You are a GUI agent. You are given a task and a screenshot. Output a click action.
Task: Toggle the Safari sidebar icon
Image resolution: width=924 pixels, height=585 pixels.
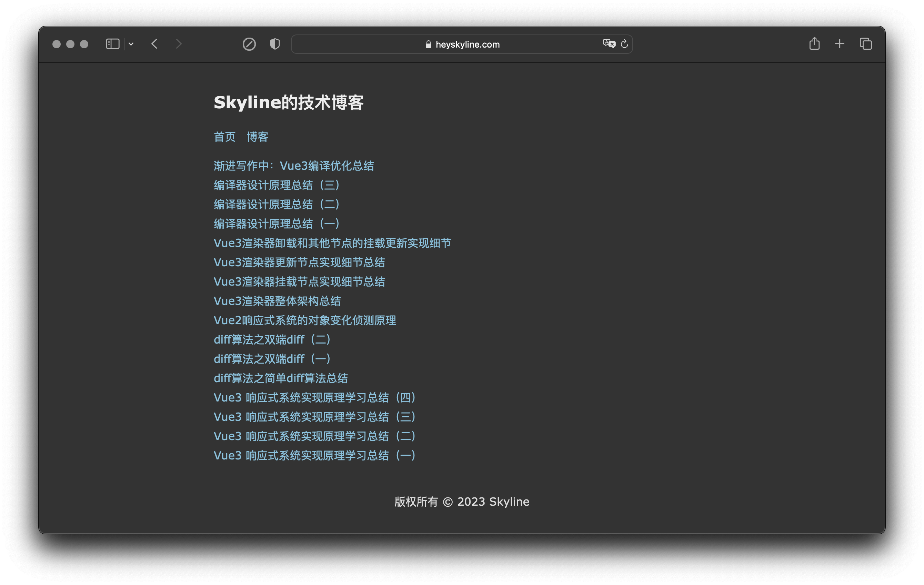click(112, 44)
